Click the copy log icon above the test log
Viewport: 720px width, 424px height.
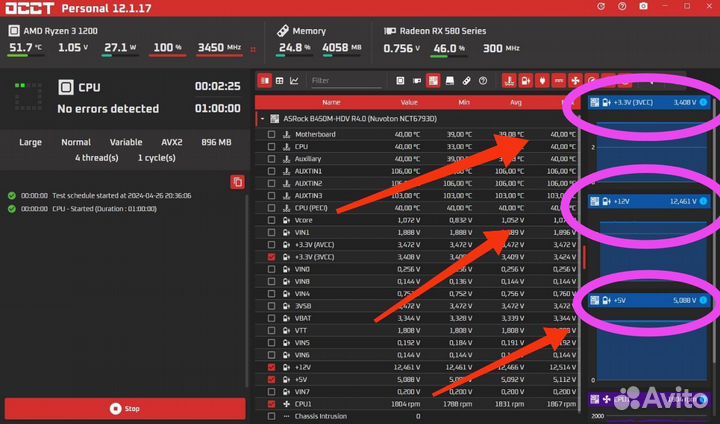point(237,182)
